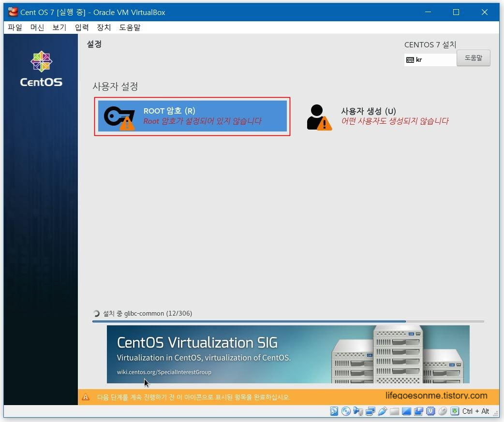Viewport: 504px width, 422px height.
Task: Click the optical disc drive indicator
Action: (x=346, y=411)
